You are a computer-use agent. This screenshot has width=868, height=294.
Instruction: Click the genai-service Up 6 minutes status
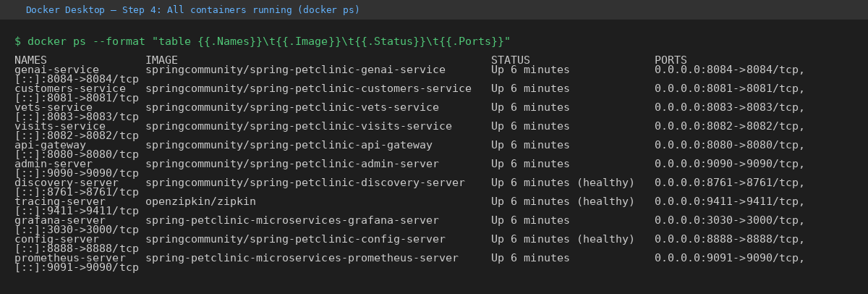point(530,70)
